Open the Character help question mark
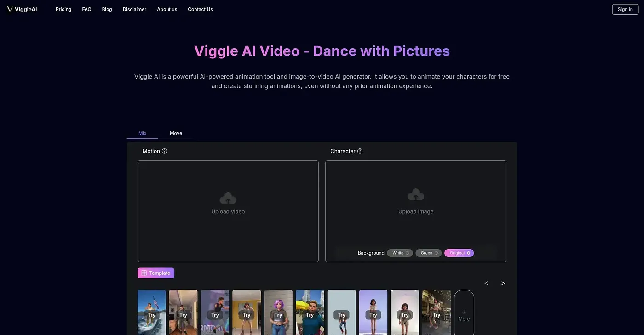Image resolution: width=644 pixels, height=335 pixels. point(360,151)
